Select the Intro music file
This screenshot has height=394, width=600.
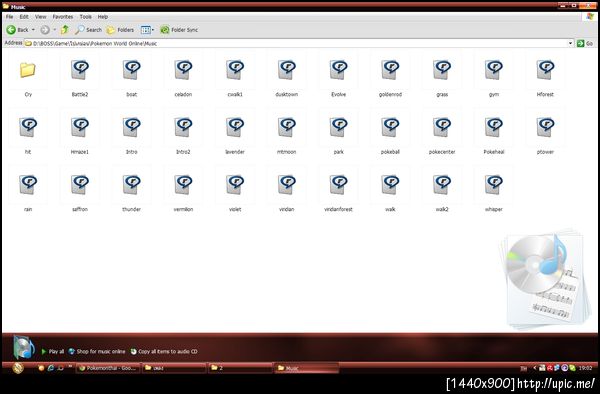tap(132, 128)
